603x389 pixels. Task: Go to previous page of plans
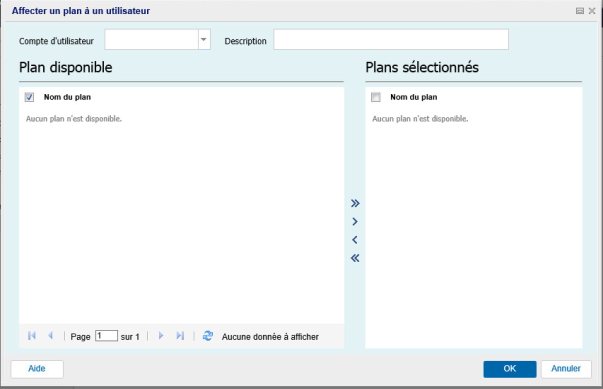[50, 336]
